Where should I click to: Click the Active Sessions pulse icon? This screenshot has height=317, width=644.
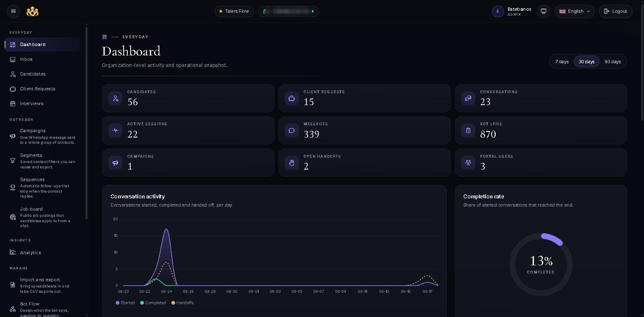pos(115,130)
